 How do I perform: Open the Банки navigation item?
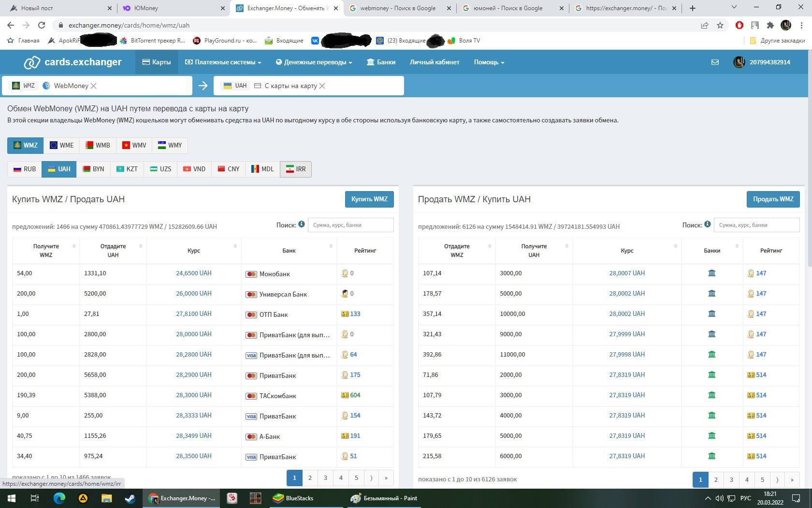pyautogui.click(x=381, y=62)
